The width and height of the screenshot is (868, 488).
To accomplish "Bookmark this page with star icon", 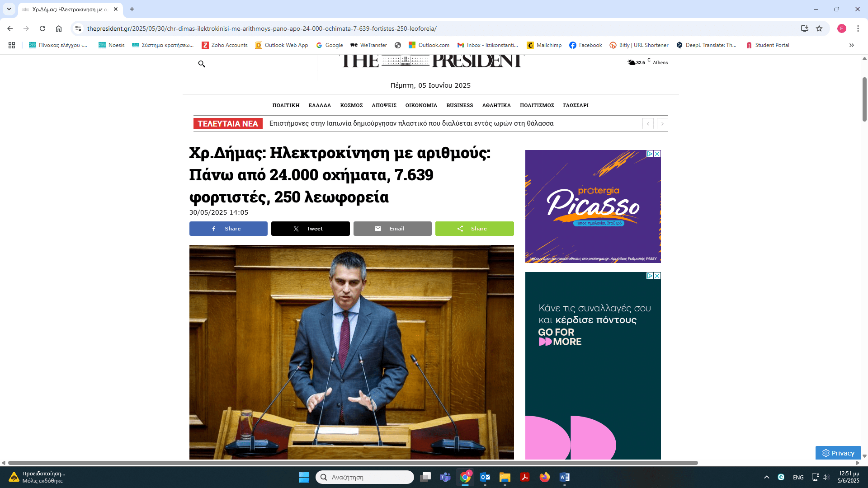I will (819, 28).
